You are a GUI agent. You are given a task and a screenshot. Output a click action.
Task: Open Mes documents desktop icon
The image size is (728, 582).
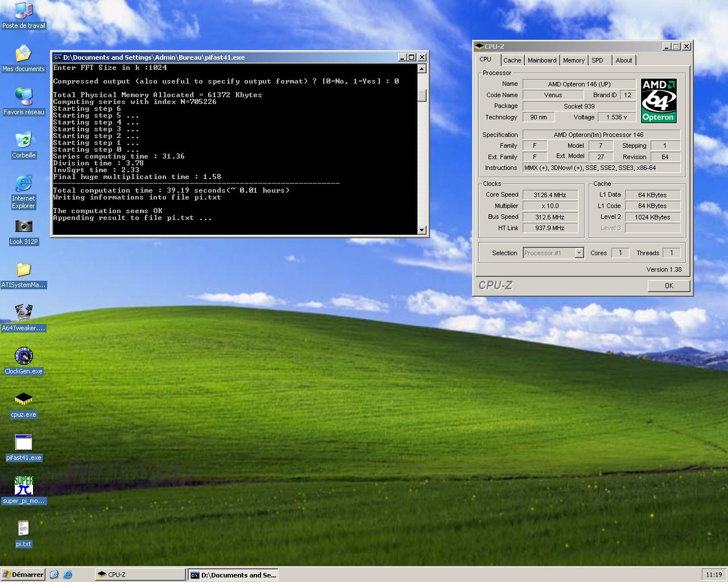coord(23,59)
